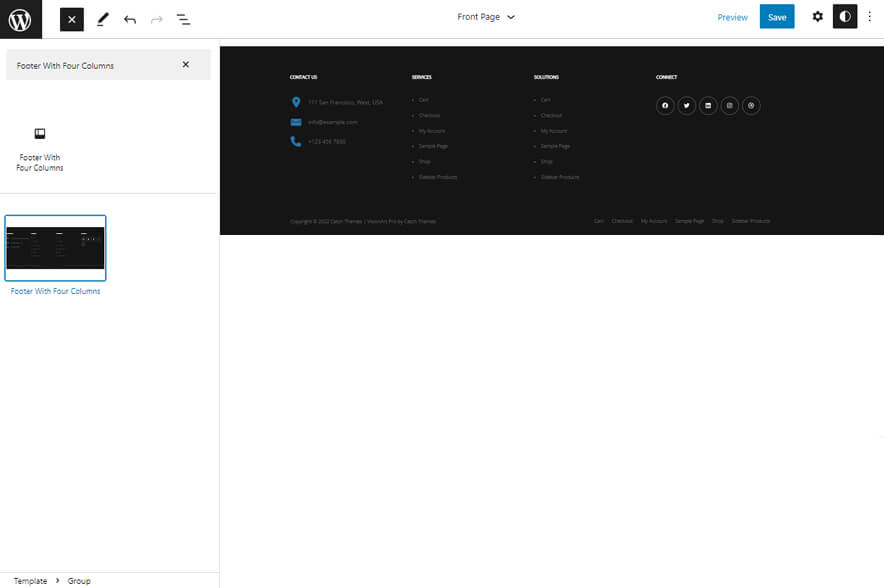Viewport: 884px width, 588px height.
Task: Click the Twitter icon in the footer
Action: click(x=687, y=105)
